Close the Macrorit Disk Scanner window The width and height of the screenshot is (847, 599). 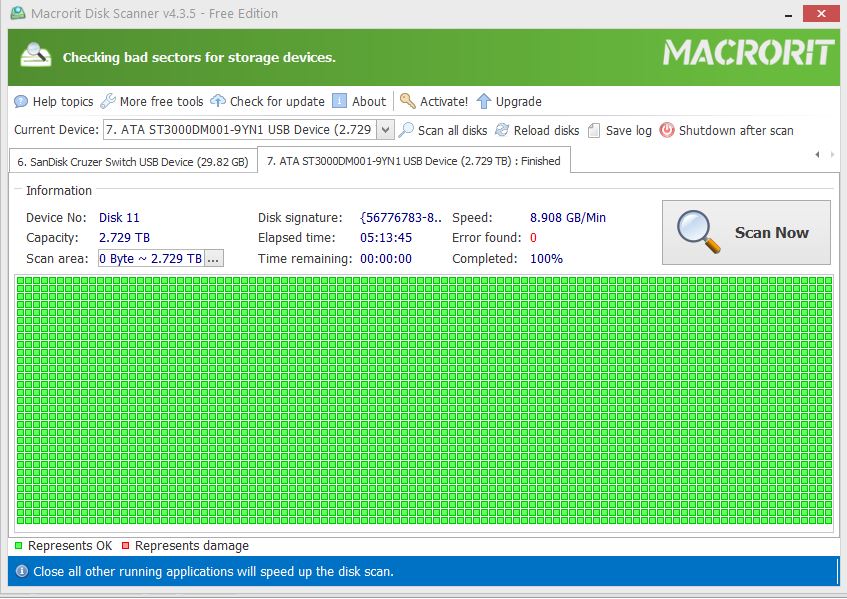(x=821, y=14)
